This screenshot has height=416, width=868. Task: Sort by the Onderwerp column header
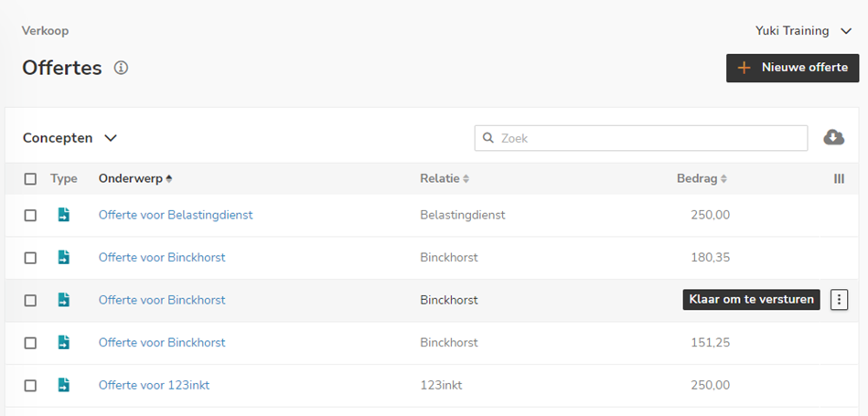click(135, 179)
